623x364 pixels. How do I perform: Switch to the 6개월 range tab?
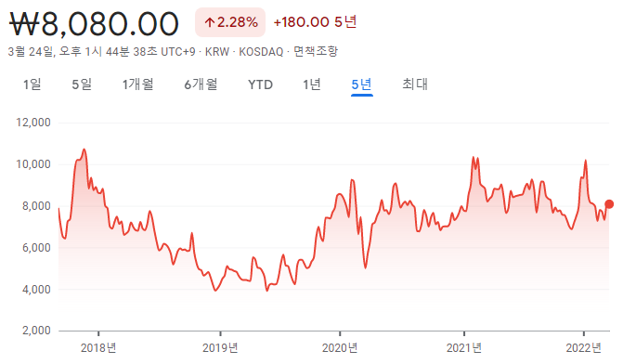[x=201, y=84]
